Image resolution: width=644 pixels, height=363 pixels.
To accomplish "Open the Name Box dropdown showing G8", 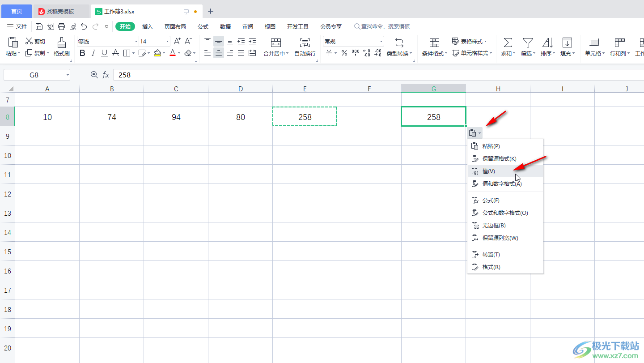I will point(68,75).
